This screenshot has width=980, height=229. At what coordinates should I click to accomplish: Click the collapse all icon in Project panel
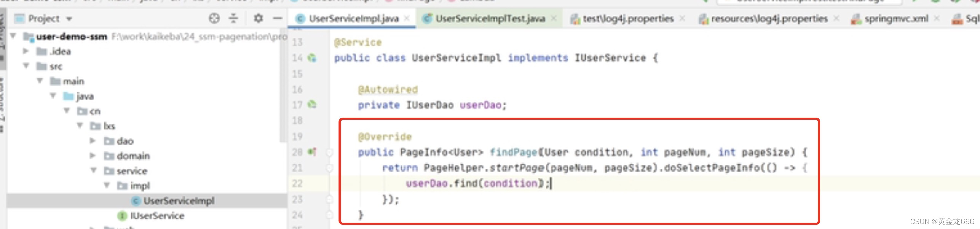[233, 18]
